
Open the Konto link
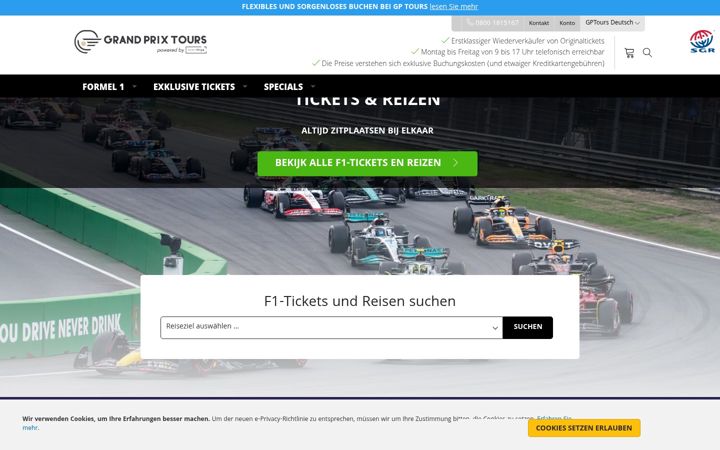click(567, 23)
